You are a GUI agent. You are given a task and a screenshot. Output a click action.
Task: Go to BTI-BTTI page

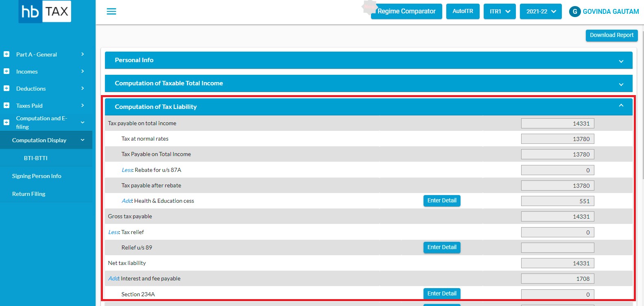click(x=36, y=158)
